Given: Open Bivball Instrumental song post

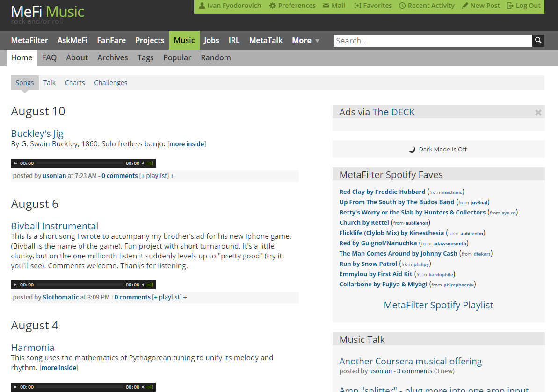Looking at the screenshot, I should [x=54, y=226].
